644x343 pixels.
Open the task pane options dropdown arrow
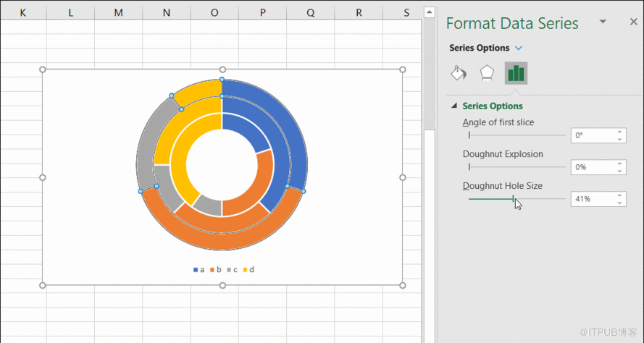tap(603, 22)
